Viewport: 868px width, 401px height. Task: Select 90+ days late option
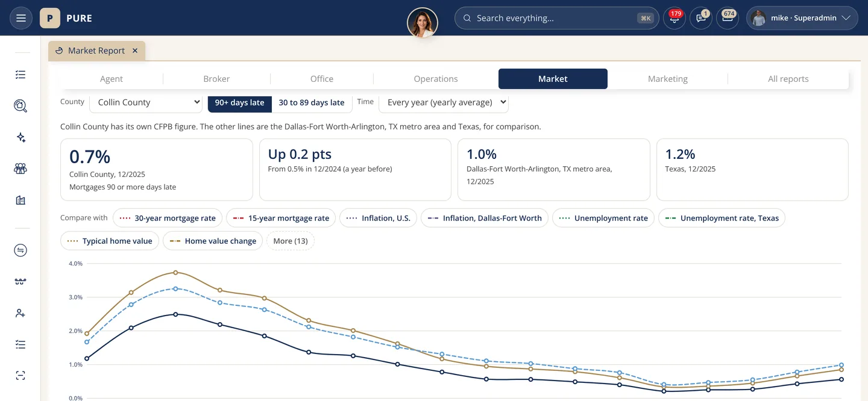pos(239,102)
